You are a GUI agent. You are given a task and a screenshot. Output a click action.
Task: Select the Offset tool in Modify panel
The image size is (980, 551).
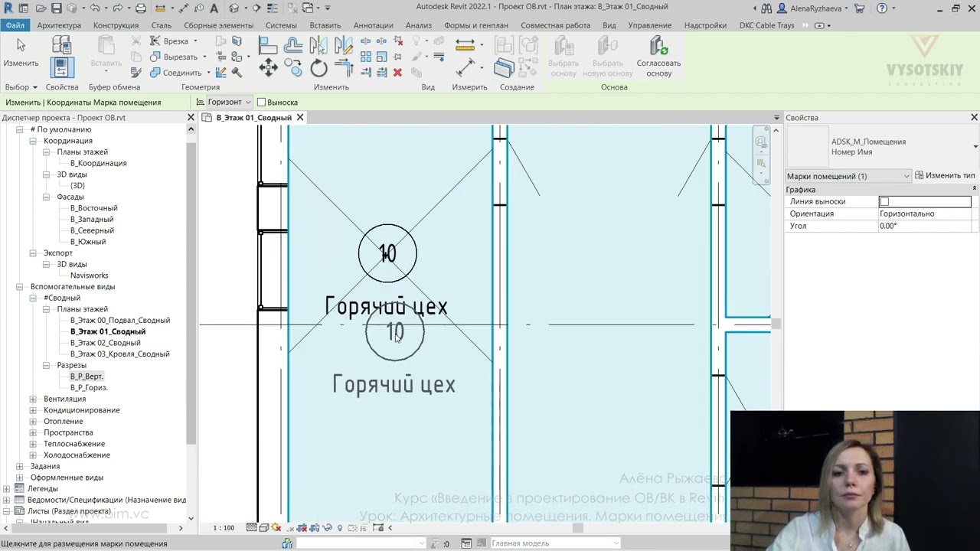[x=293, y=45]
